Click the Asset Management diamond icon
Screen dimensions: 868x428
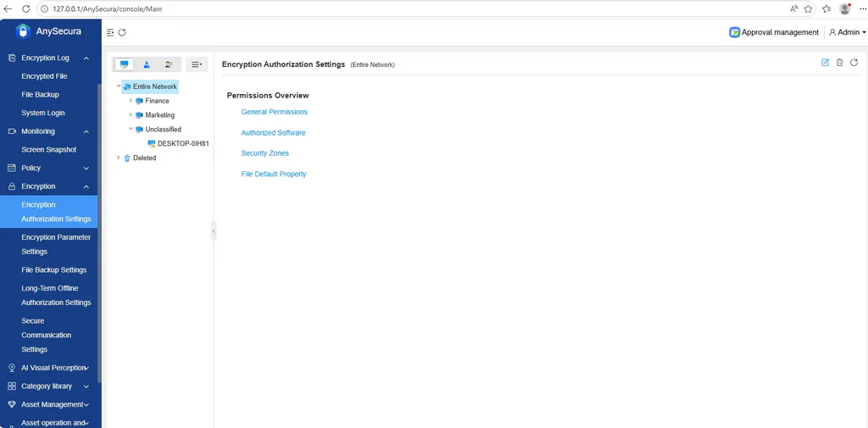click(12, 404)
